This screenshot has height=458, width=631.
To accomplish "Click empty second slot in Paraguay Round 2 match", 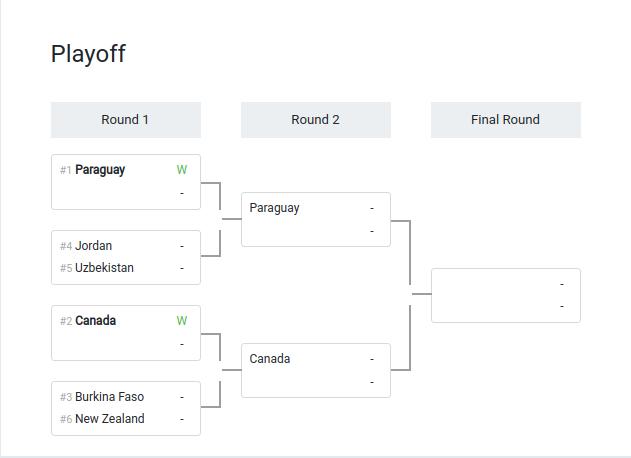I will click(316, 231).
